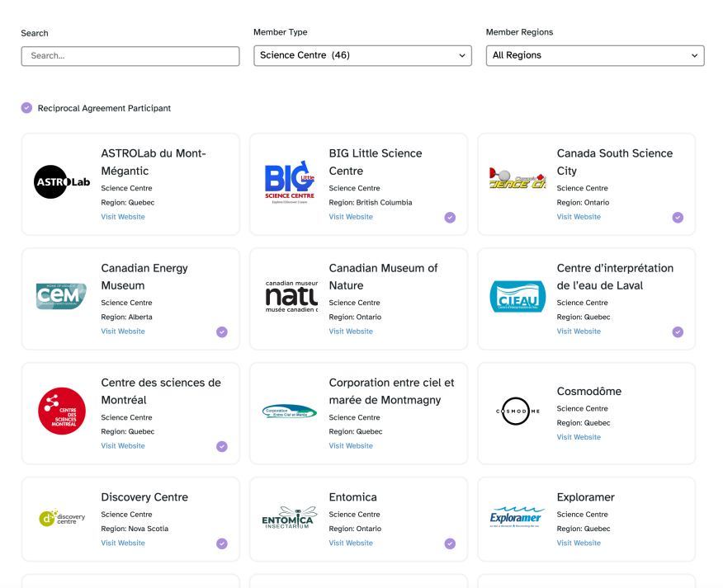Viewport: 723px width, 588px height.
Task: Click the reciprocal badge on Centre d'interprétation de Laval
Action: pos(678,332)
